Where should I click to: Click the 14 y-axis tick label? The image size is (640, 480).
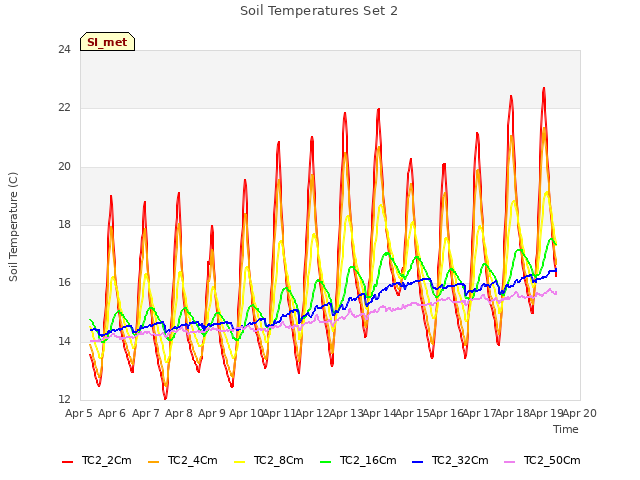pos(64,341)
